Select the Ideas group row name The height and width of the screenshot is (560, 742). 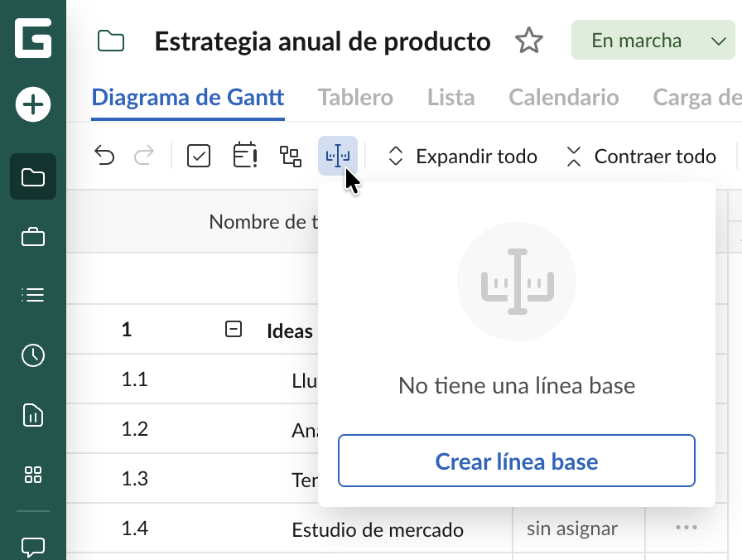click(290, 331)
